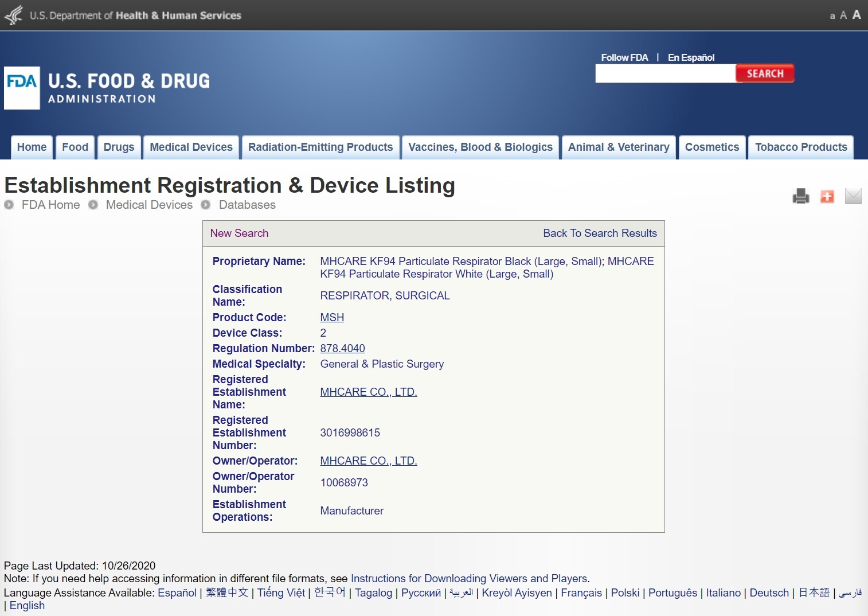Open Registered Establishment Name MHCARE CO., LTD. link
Image resolution: width=868 pixels, height=616 pixels.
(x=369, y=392)
